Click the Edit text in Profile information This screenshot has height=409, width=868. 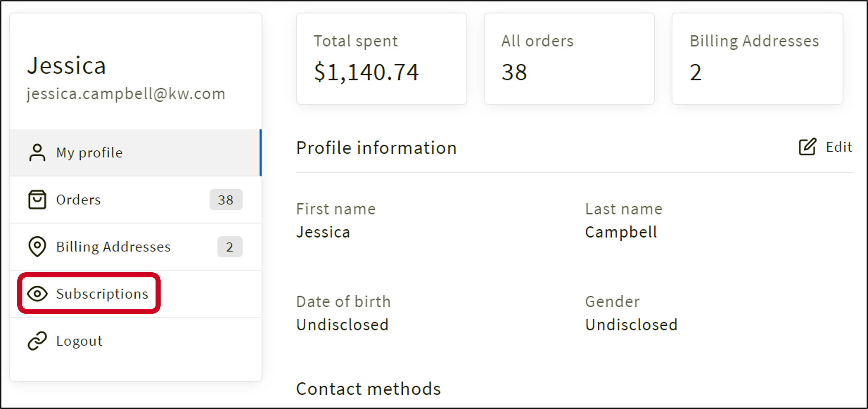coord(839,147)
